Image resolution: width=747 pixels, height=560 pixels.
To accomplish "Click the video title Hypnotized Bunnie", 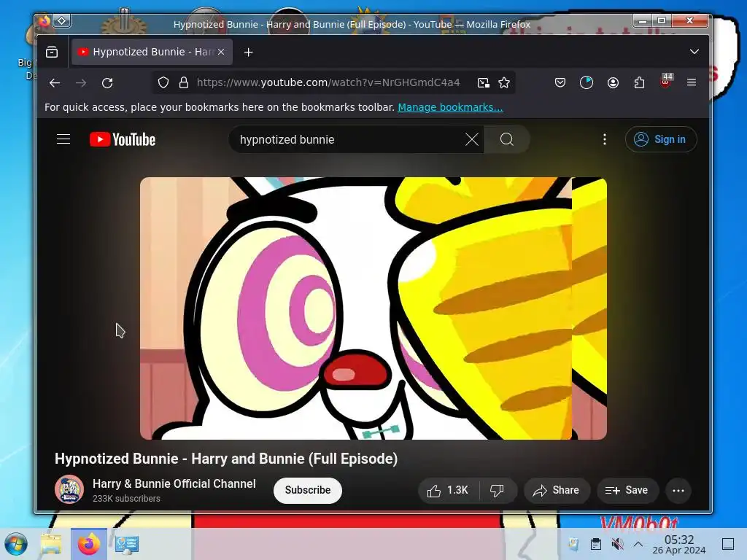I will pyautogui.click(x=226, y=459).
